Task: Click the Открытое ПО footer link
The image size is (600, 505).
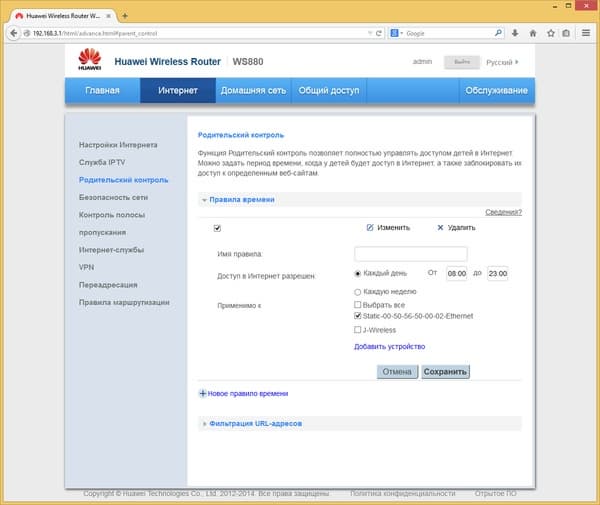Action: 496,494
